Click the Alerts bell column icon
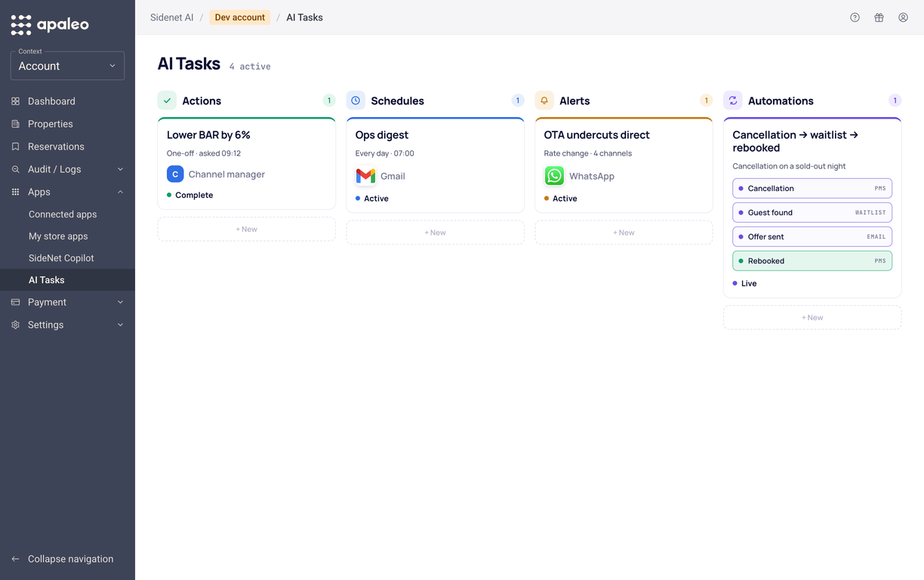The width and height of the screenshot is (924, 580). pyautogui.click(x=544, y=100)
